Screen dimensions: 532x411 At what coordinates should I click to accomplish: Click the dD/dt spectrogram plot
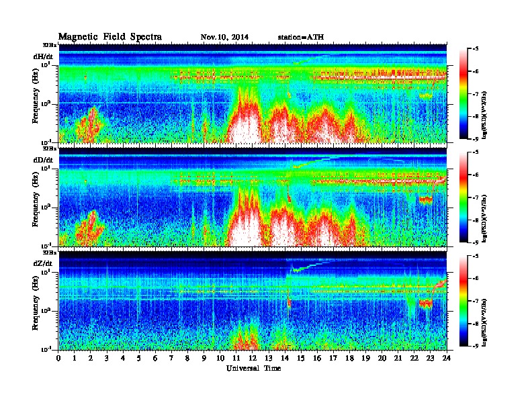(x=253, y=197)
